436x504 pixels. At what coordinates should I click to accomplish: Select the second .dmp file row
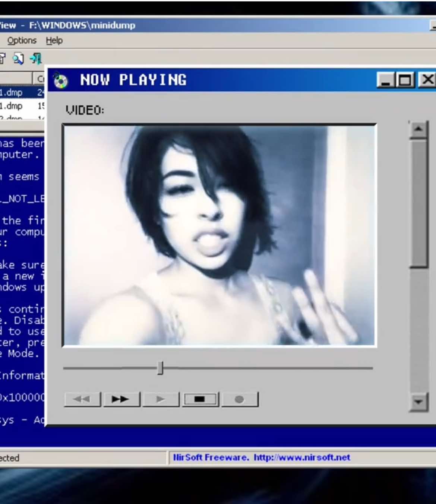click(x=22, y=106)
